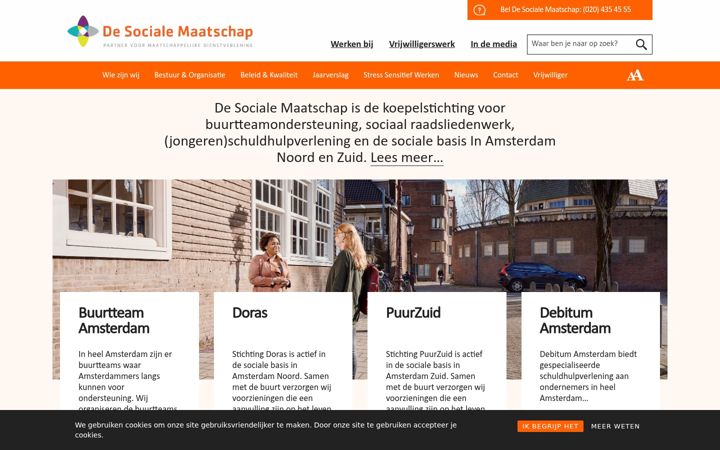Open the Vrijwilligerswerk link
The image size is (720, 450).
coord(422,44)
